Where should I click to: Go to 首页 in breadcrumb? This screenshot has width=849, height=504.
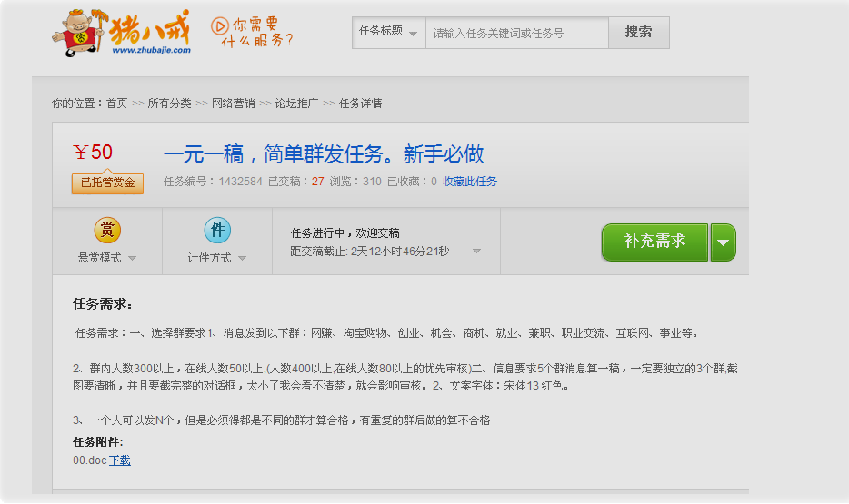(116, 104)
